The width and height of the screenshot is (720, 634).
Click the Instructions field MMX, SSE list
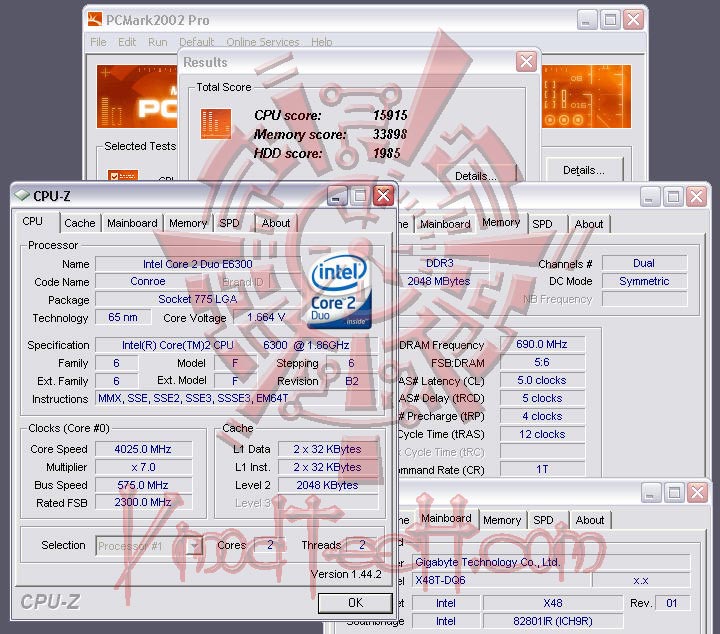click(236, 398)
